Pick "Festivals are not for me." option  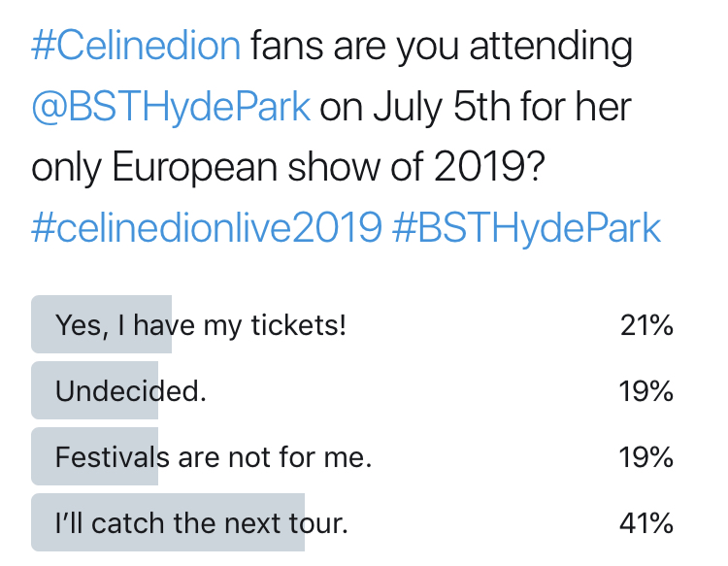214,457
